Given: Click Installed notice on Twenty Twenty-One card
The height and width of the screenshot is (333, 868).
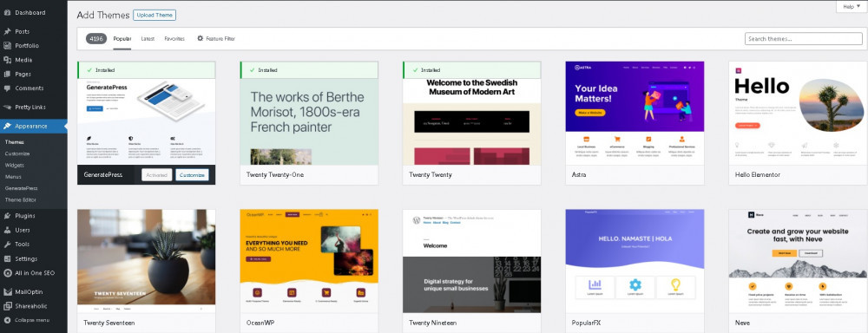Looking at the screenshot, I should [309, 70].
